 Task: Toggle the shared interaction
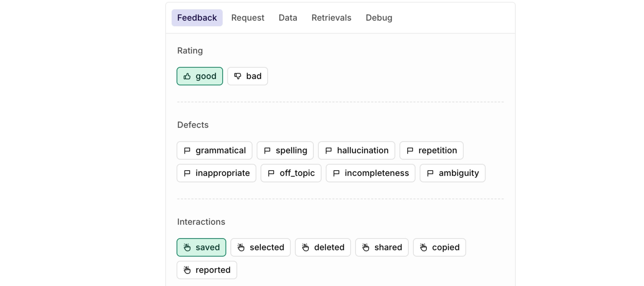(x=382, y=248)
